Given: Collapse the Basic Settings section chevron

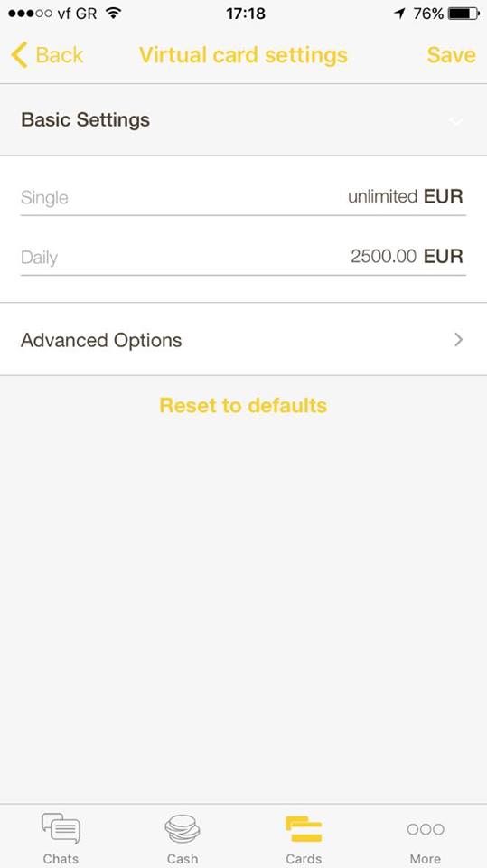Looking at the screenshot, I should coord(456,120).
